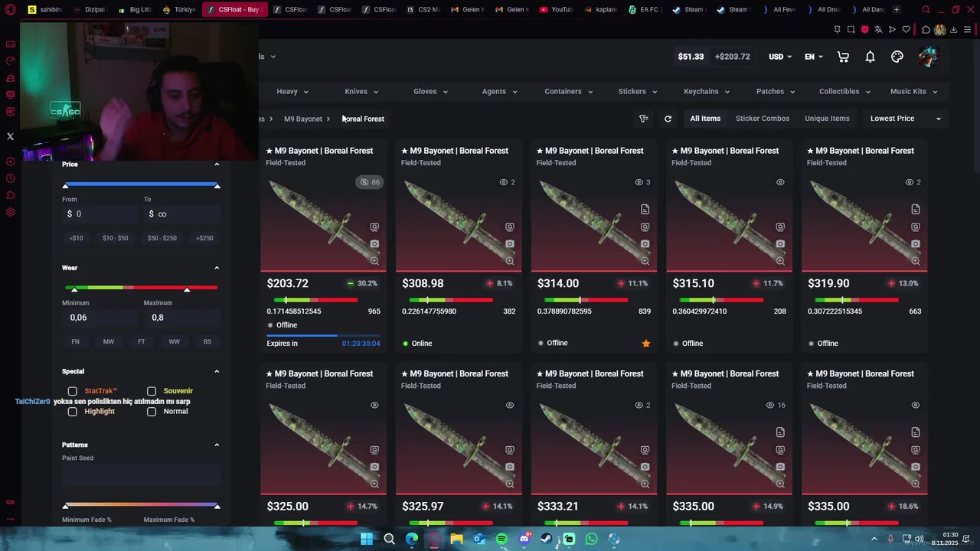Open the USD currency dropdown
This screenshot has height=551, width=980.
[781, 57]
